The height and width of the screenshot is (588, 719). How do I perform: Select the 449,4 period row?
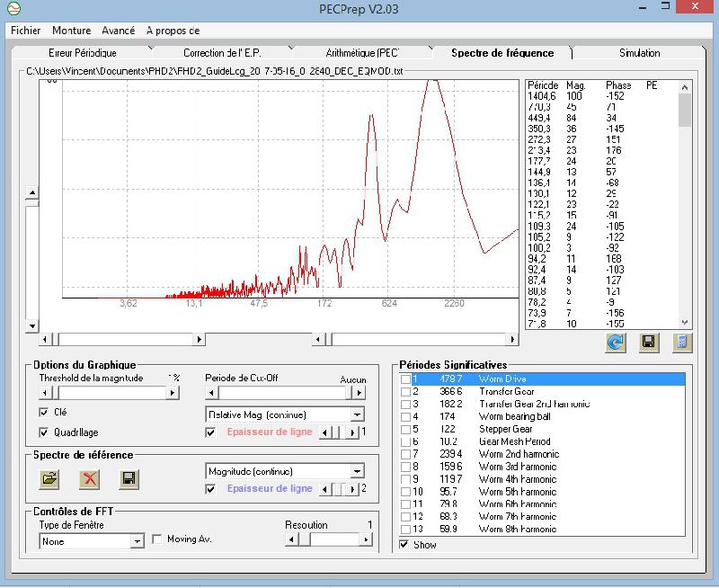coord(601,118)
